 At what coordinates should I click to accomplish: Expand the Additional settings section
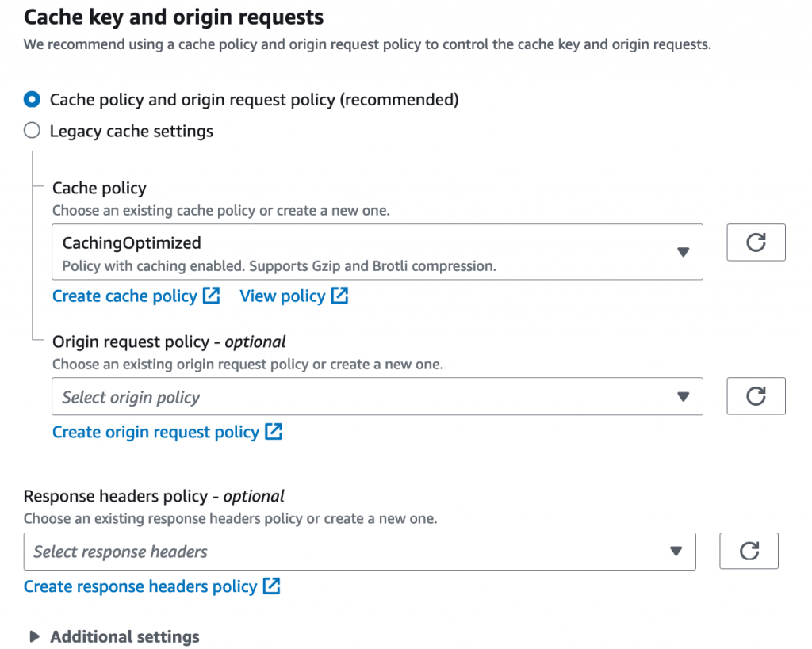[34, 637]
